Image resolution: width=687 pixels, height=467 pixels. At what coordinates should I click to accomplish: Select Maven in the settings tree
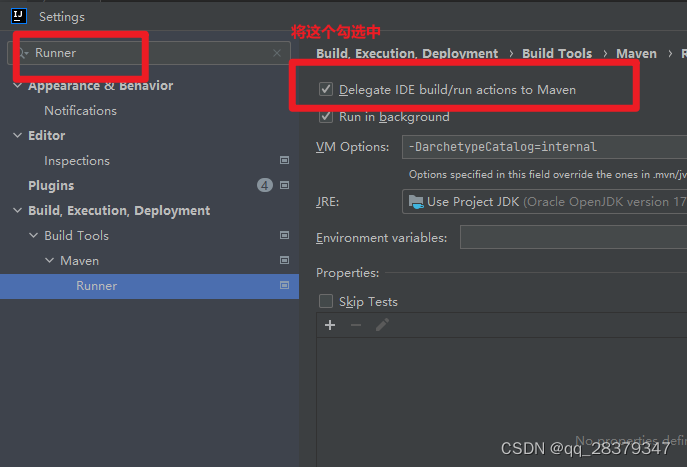(x=80, y=261)
